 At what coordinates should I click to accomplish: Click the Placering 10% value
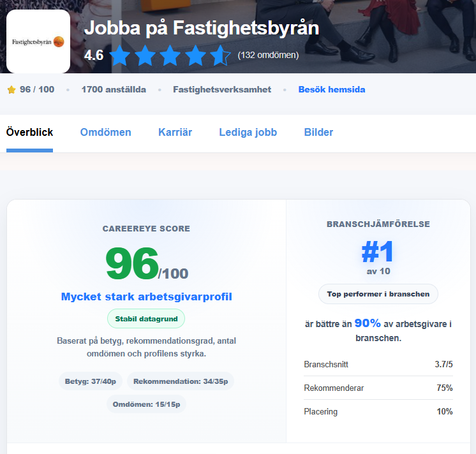coord(445,411)
